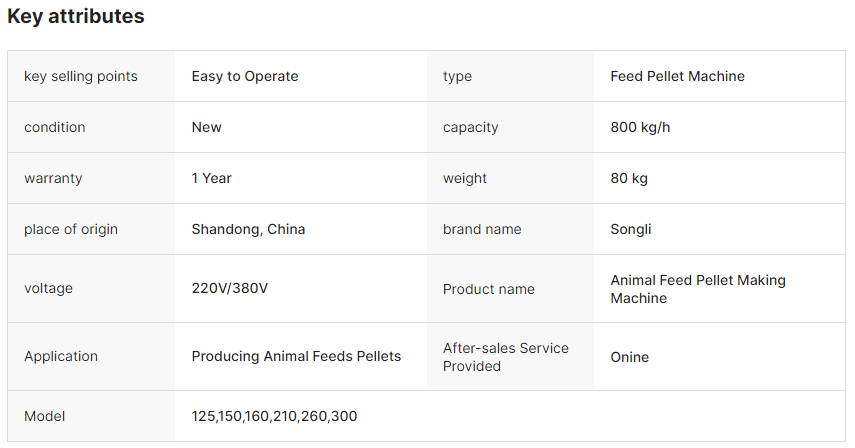
Task: Select the '80 kg' weight value
Action: click(x=629, y=178)
